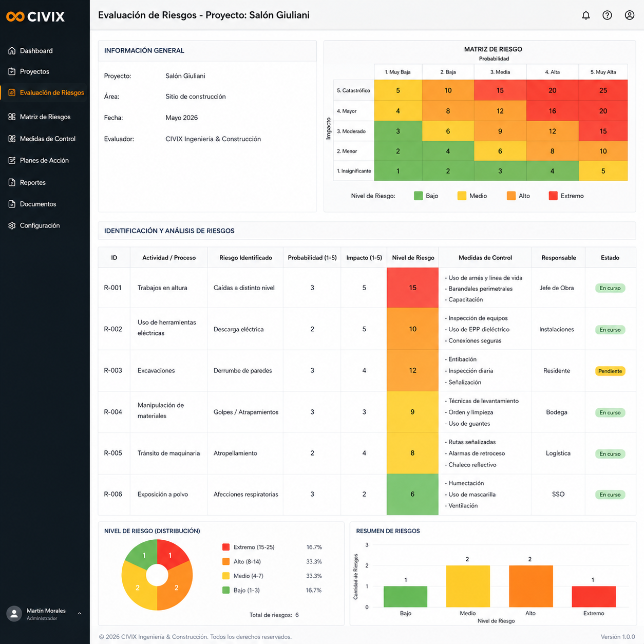Click the yellow Medio legend swatch in matrix

(x=462, y=196)
